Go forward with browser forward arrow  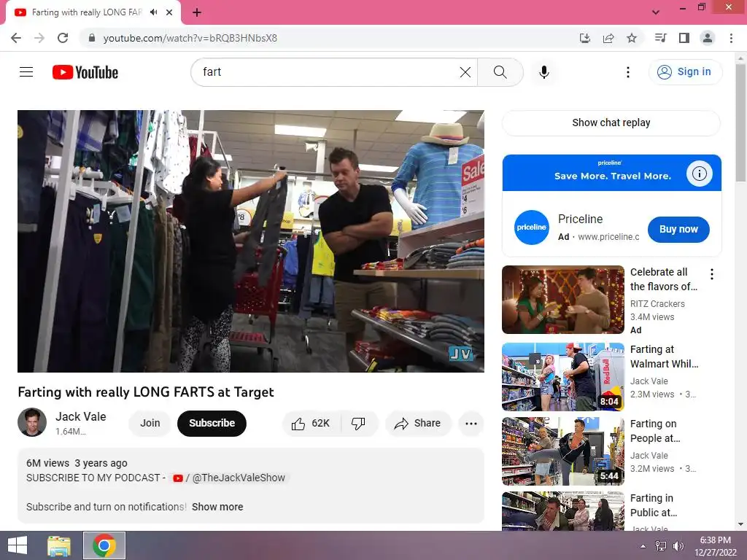click(39, 38)
